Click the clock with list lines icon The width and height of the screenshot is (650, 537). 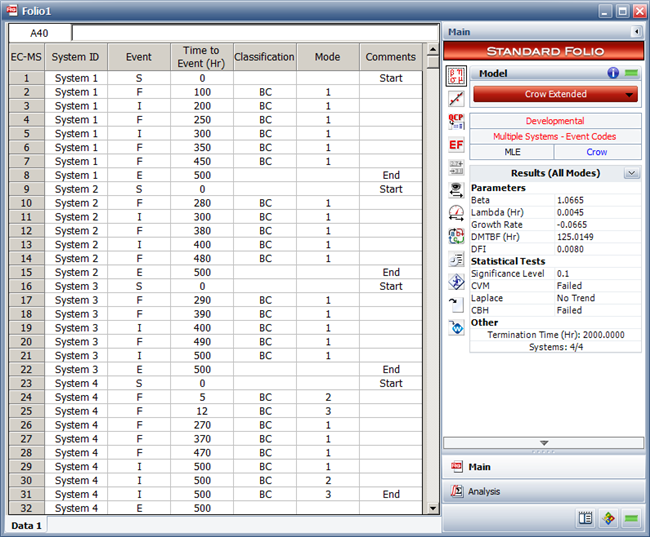click(x=456, y=259)
